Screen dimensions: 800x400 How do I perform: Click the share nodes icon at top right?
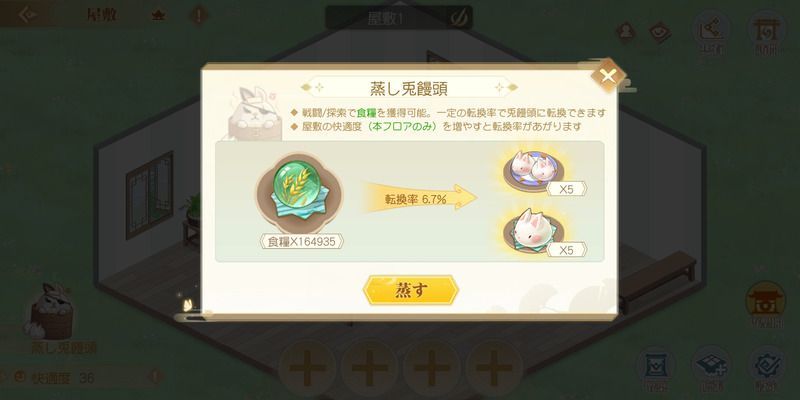pyautogui.click(x=711, y=32)
